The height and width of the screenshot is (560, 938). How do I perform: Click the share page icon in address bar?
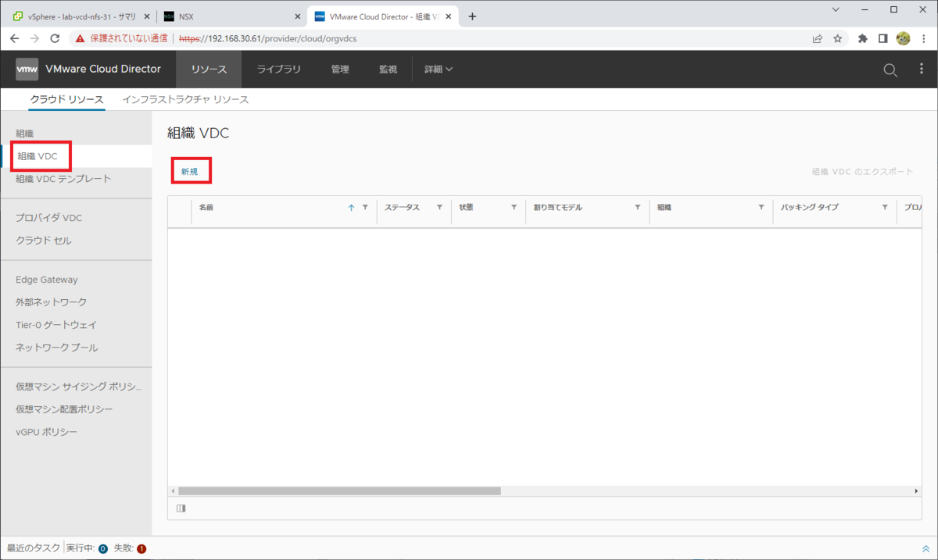[818, 37]
